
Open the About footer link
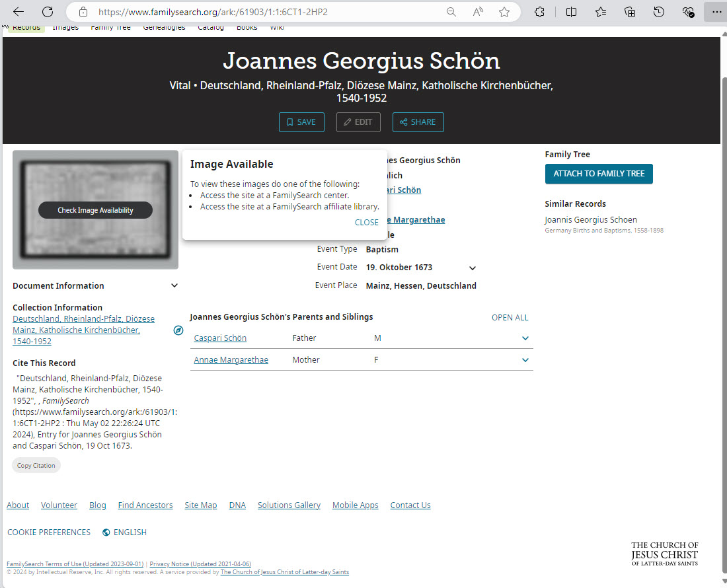tap(18, 505)
